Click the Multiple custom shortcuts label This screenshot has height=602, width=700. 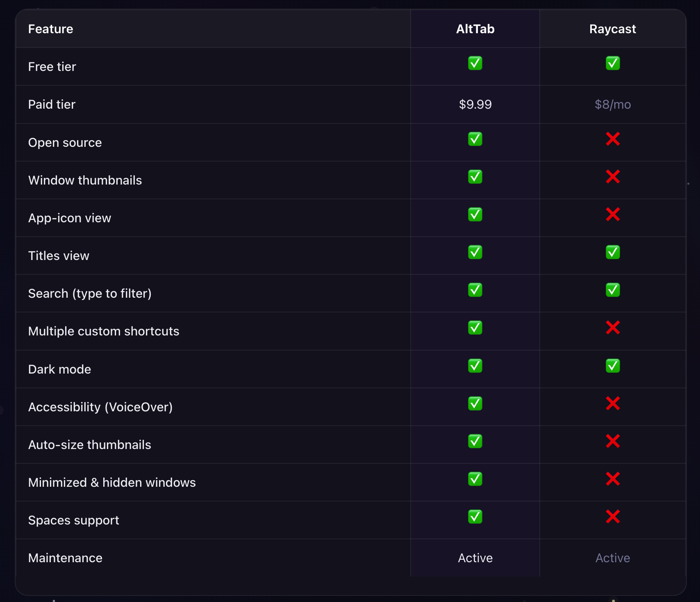tap(104, 331)
